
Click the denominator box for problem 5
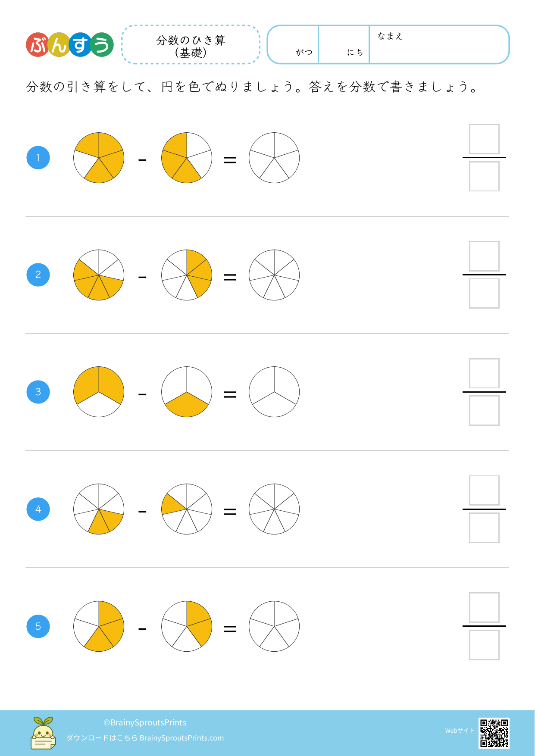tap(484, 645)
